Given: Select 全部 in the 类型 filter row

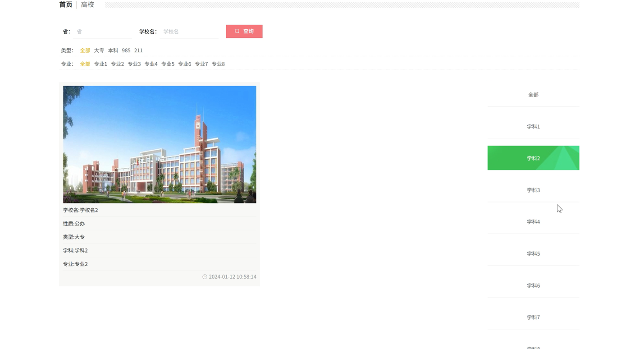Looking at the screenshot, I should pos(85,51).
